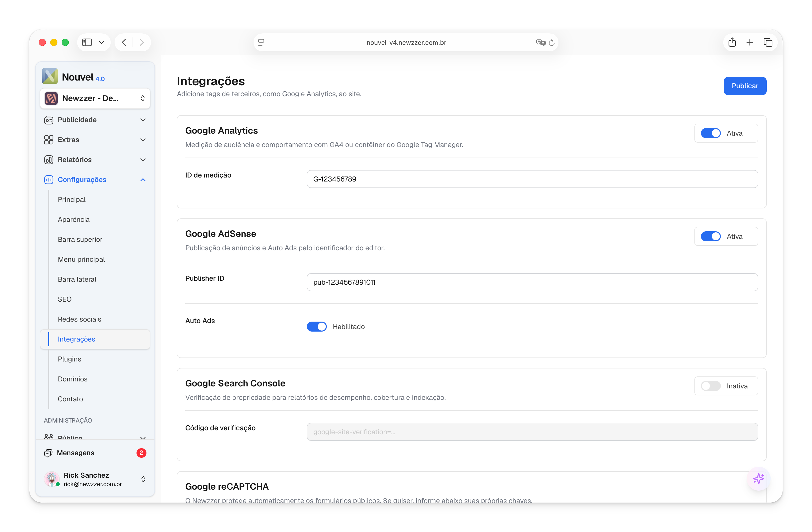Go to Redes sociais settings
812x532 pixels.
(79, 319)
